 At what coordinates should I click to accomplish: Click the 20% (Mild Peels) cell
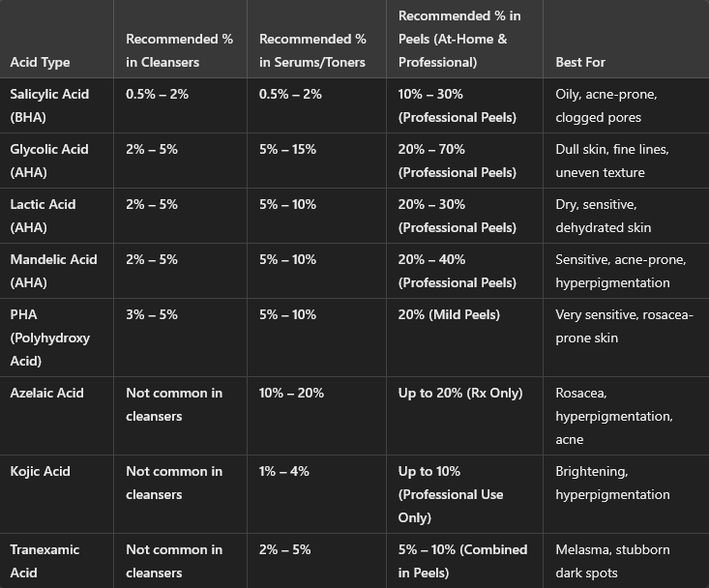tap(449, 314)
